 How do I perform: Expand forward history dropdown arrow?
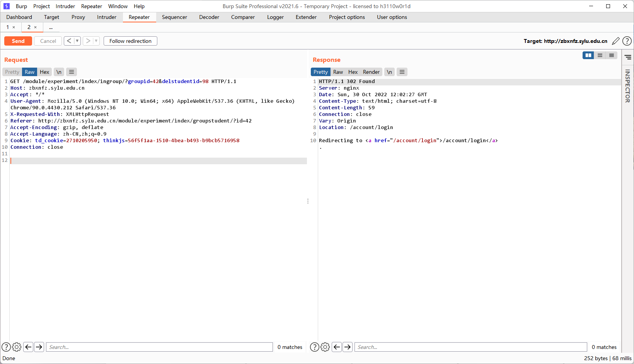(96, 41)
